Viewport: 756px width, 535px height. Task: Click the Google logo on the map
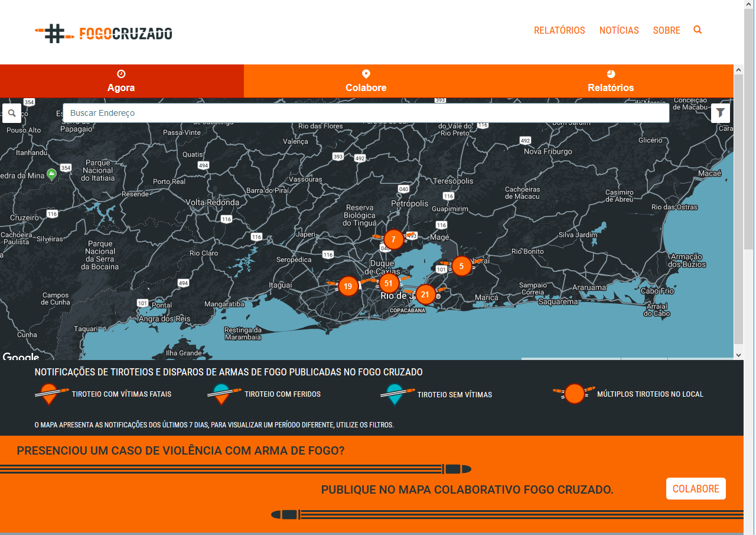coord(21,356)
